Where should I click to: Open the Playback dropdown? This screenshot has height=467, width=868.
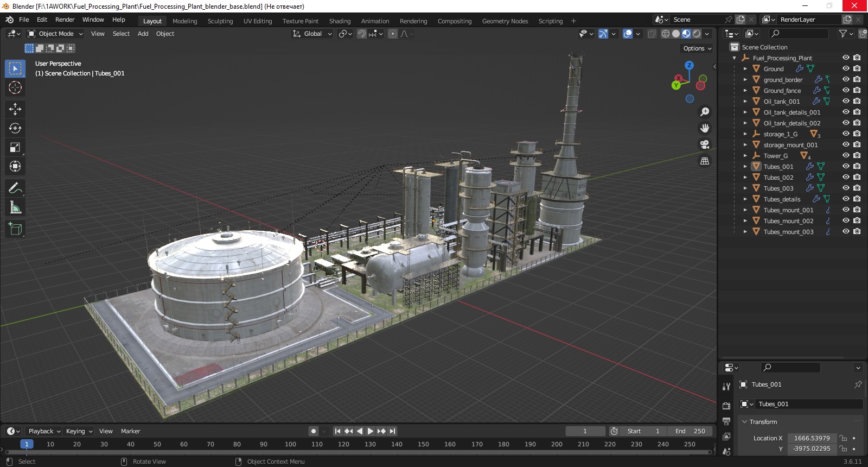pyautogui.click(x=44, y=431)
